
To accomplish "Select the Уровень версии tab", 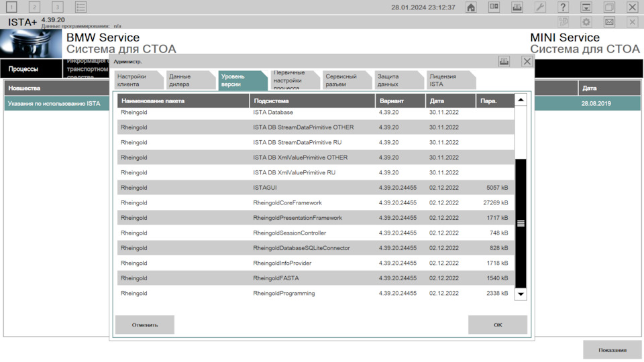I will [x=242, y=80].
